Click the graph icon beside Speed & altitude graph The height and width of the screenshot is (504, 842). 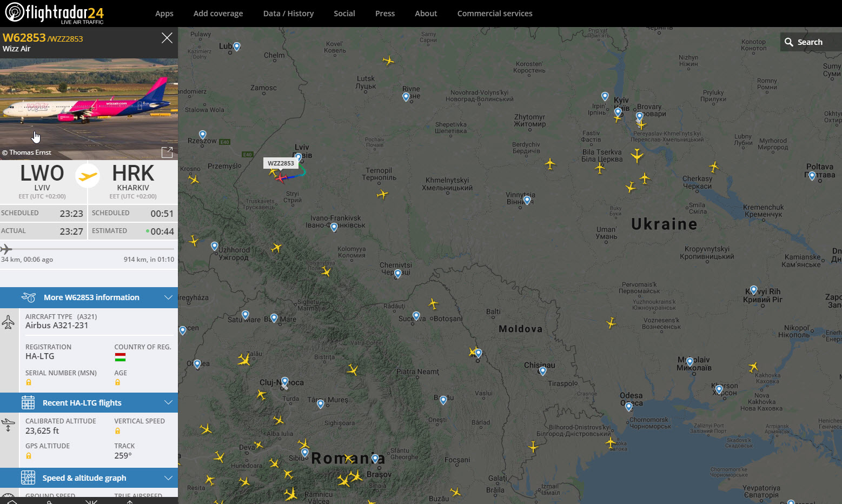[28, 478]
